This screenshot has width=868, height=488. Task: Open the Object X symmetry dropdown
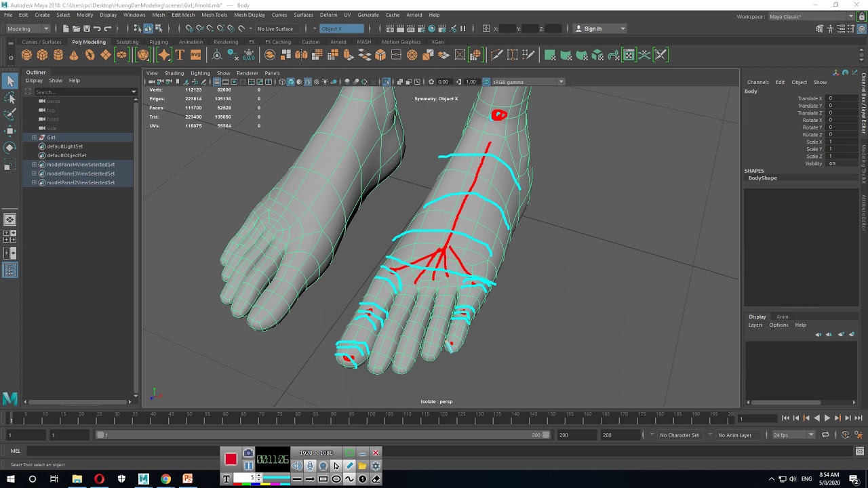[341, 28]
